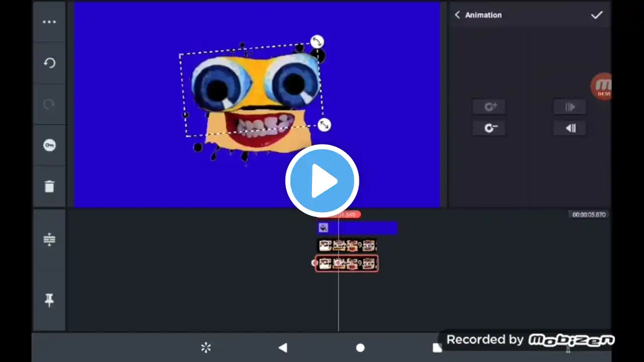
Task: Delete the selected layer with trash icon
Action: coord(49,187)
